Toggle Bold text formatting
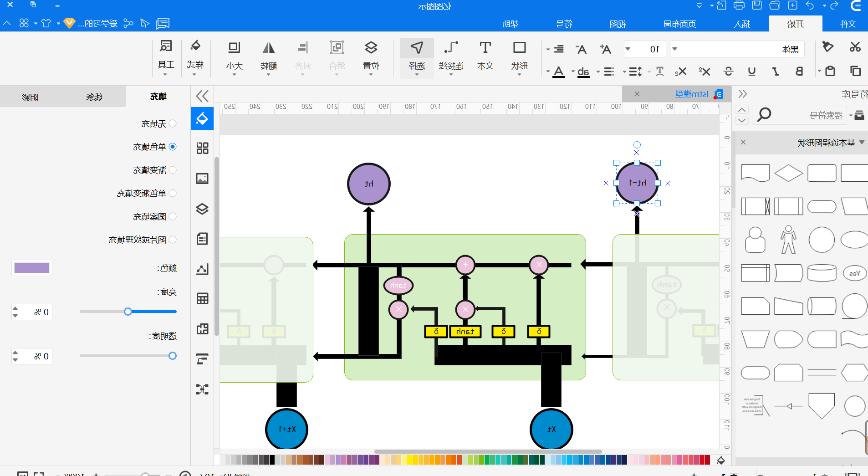 [799, 71]
